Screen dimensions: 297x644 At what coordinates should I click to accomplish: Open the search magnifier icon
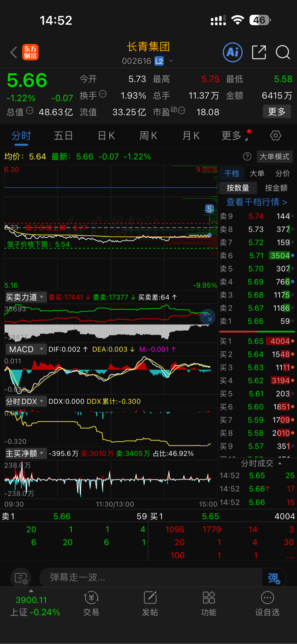coord(283,52)
